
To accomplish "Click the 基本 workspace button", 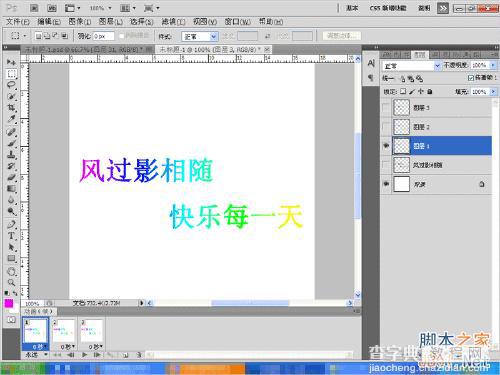I will pos(352,8).
